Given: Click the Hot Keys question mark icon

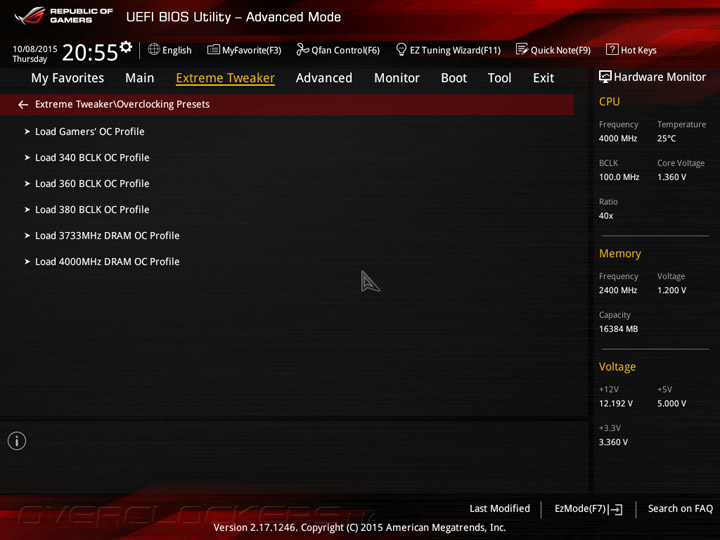Looking at the screenshot, I should tap(612, 49).
